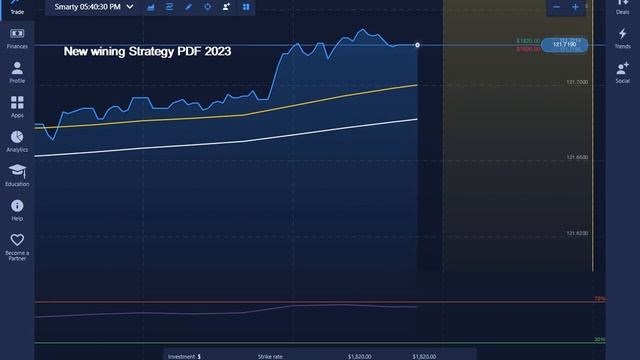Zoom out the chart with minus button

coord(556,7)
